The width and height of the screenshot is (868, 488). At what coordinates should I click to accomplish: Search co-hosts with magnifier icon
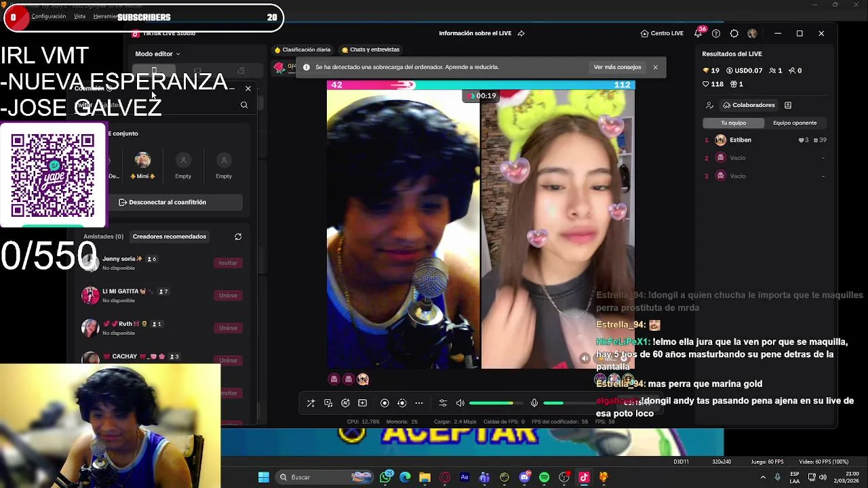tap(244, 105)
